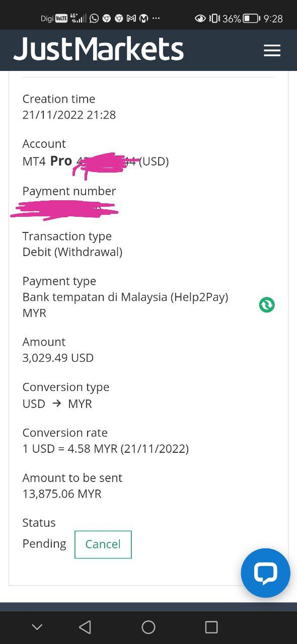Open the live chat bubble

click(265, 573)
